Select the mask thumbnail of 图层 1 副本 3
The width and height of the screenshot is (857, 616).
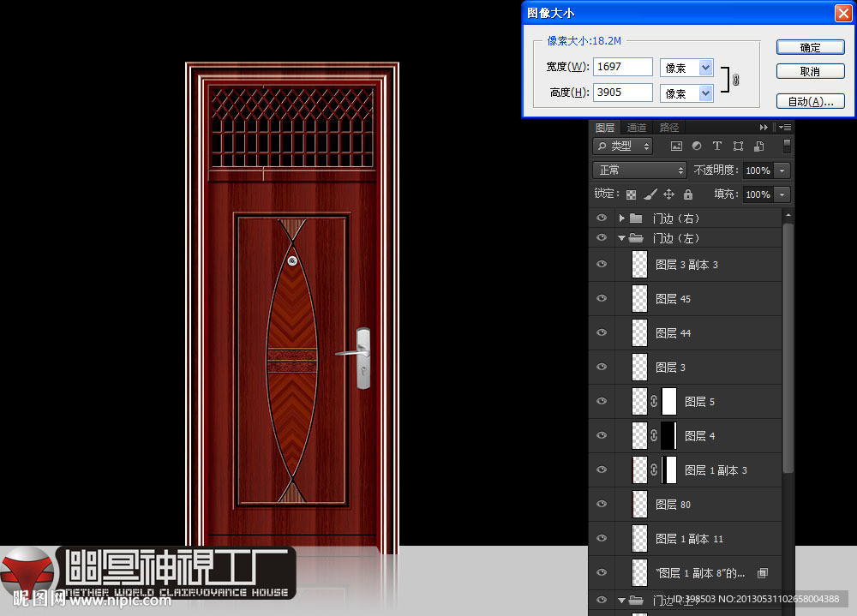pyautogui.click(x=669, y=470)
